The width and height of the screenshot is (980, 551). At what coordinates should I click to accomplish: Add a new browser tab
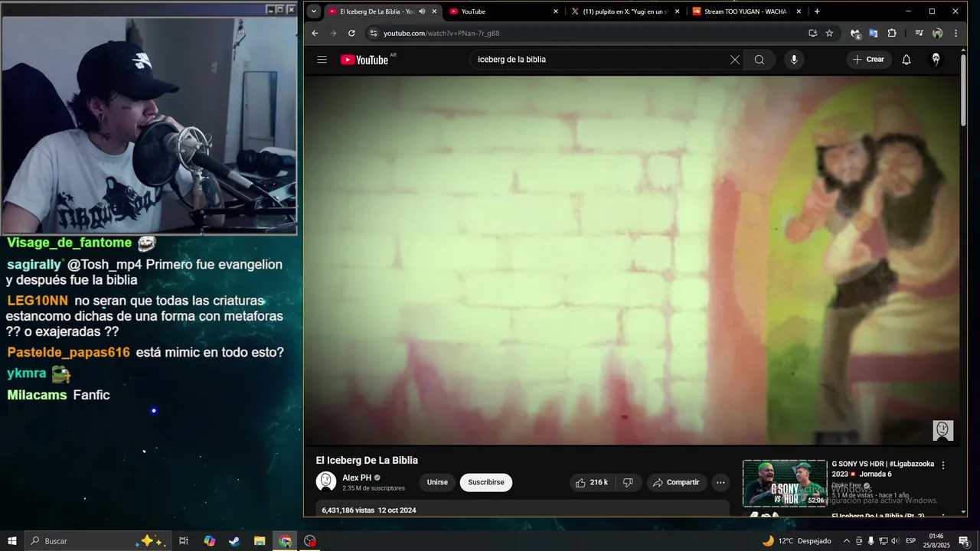point(817,11)
